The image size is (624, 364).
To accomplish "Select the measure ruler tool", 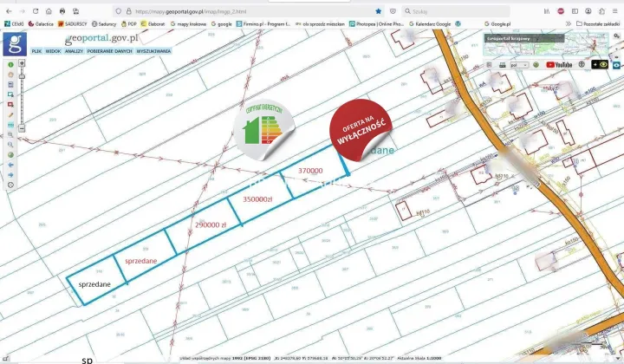I will click(x=10, y=125).
